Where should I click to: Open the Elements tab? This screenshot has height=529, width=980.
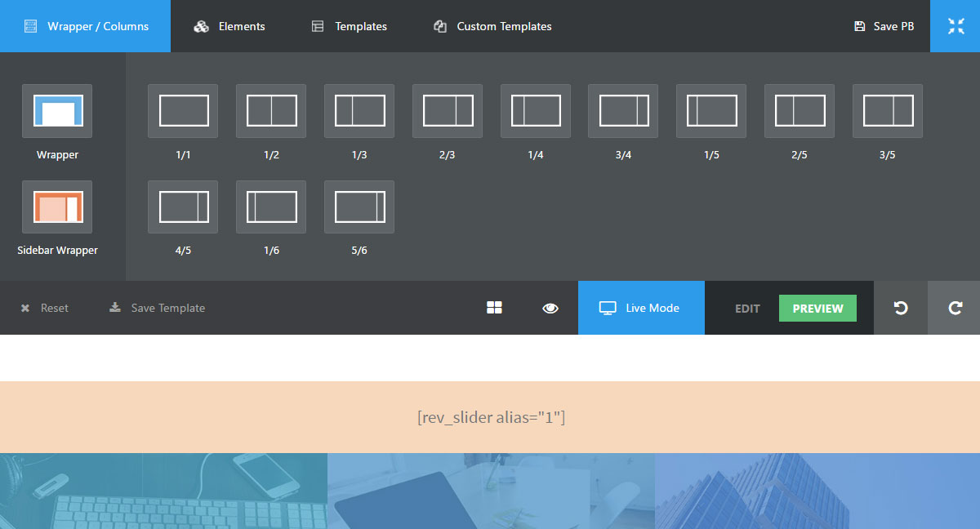(x=229, y=26)
